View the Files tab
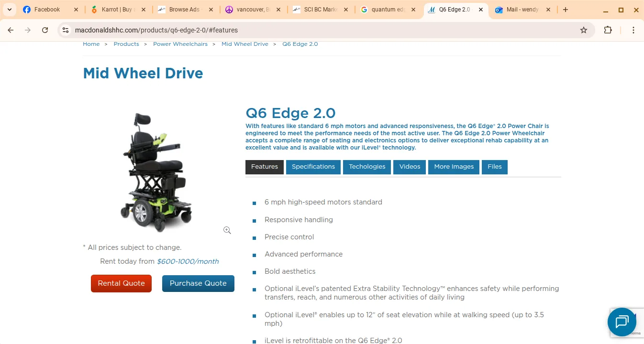The height and width of the screenshot is (344, 644). (494, 167)
